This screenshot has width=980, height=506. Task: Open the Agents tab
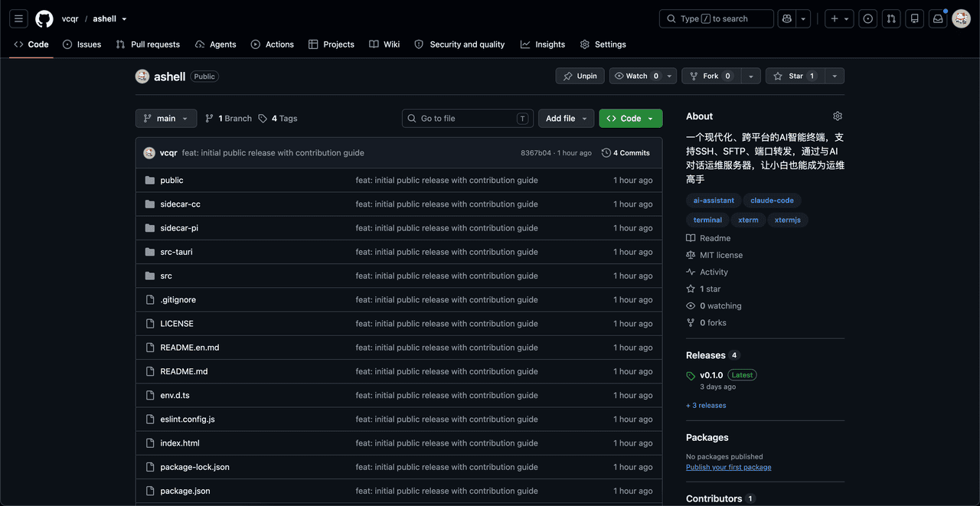click(x=216, y=44)
